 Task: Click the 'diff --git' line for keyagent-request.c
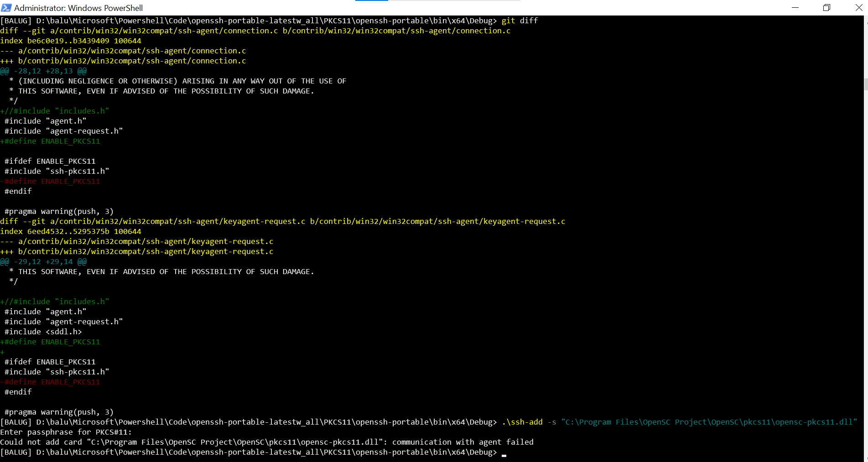pos(283,221)
